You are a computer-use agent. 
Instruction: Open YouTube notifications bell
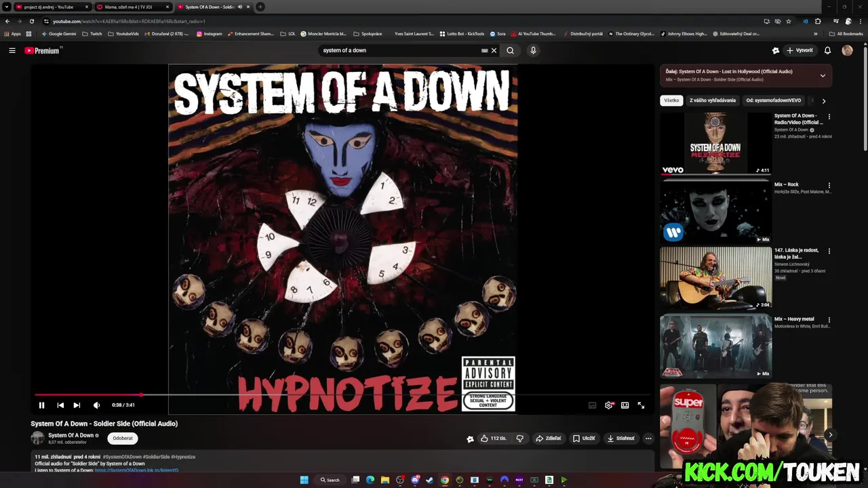pos(827,50)
